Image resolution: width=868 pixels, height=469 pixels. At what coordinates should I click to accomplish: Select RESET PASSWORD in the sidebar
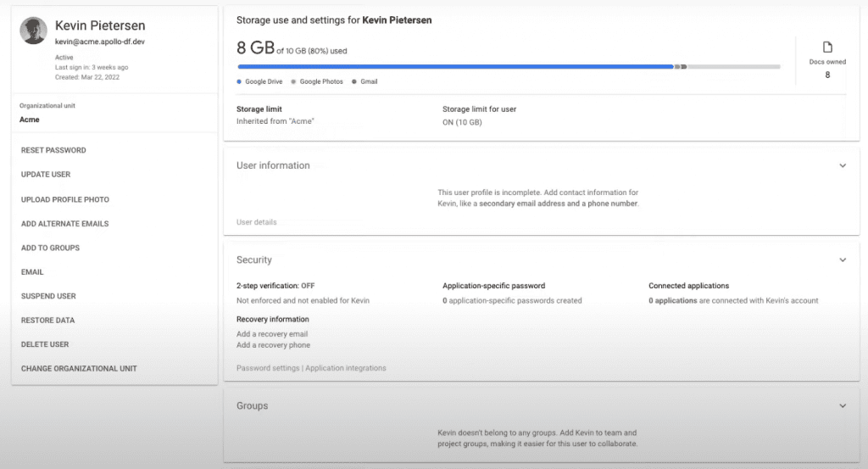coord(53,150)
